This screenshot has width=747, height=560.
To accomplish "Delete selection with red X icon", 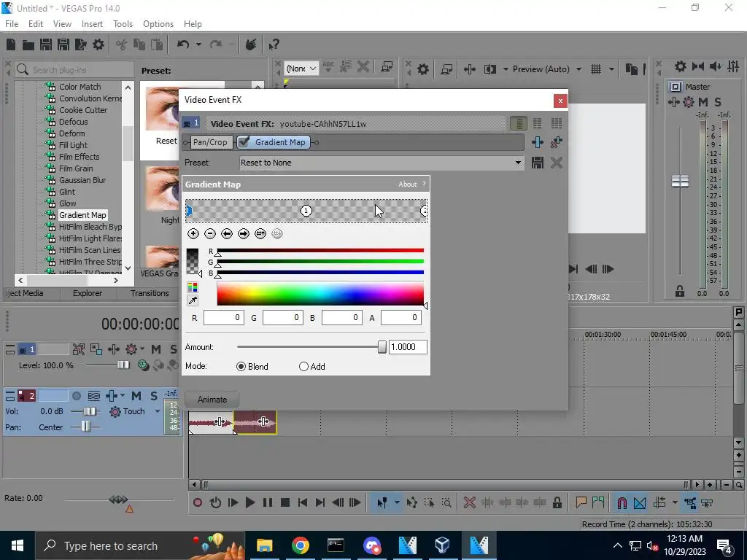I will [470, 503].
